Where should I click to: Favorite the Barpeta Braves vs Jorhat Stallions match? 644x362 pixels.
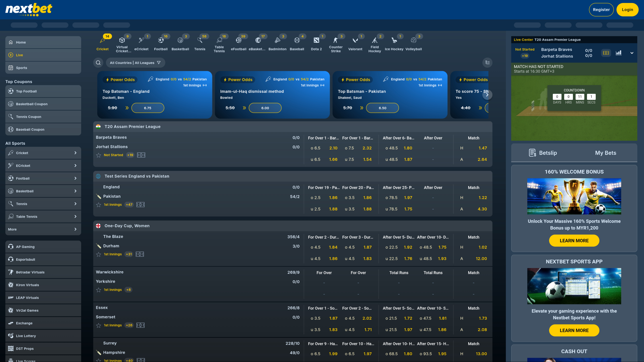(x=99, y=155)
